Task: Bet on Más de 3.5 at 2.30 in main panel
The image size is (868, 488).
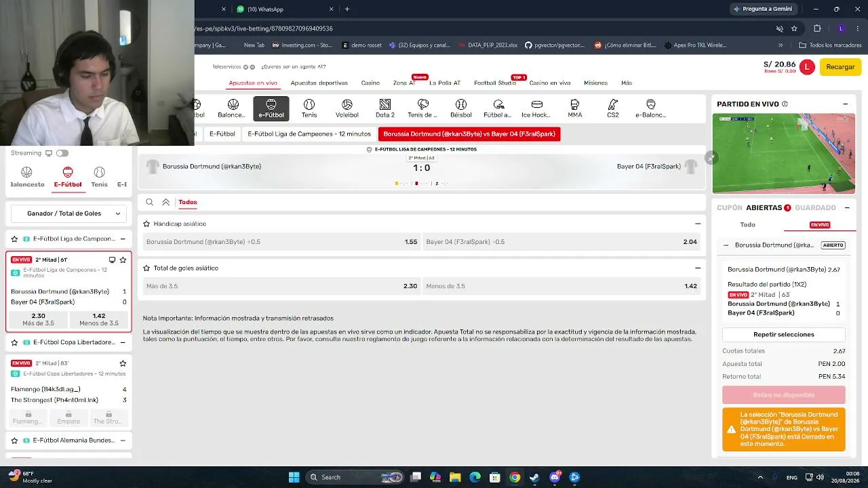Action: (x=281, y=286)
